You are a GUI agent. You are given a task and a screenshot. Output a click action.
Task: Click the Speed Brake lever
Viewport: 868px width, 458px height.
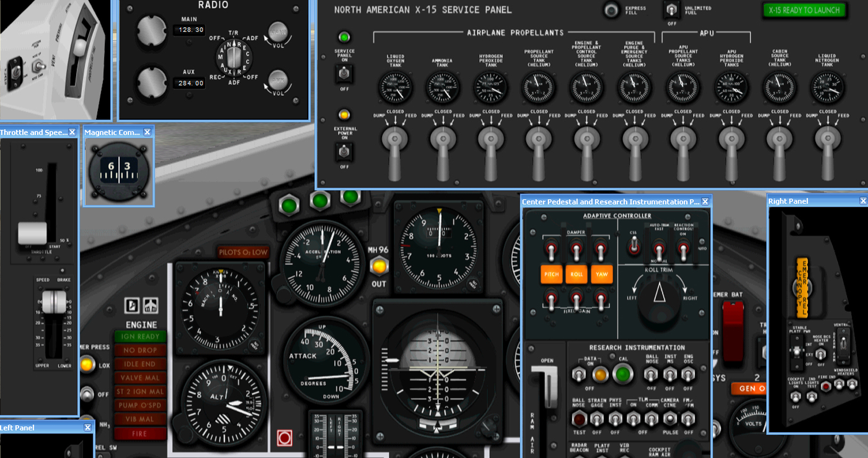54,302
